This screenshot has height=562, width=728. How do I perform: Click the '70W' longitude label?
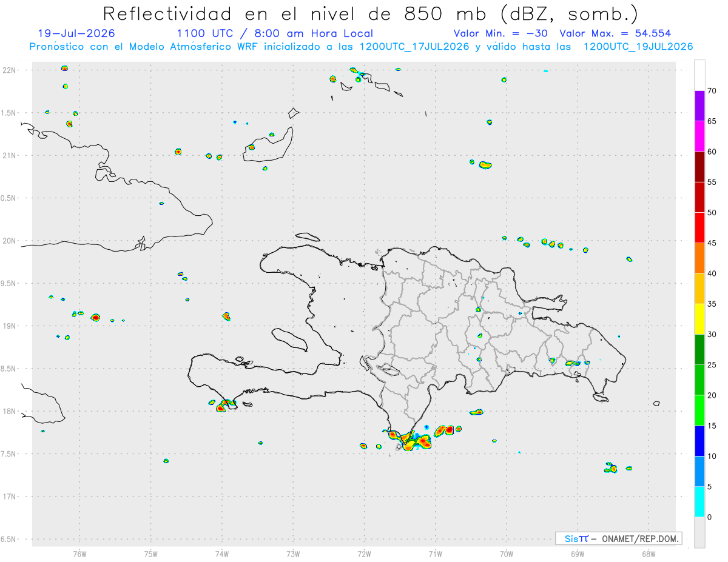tap(507, 554)
